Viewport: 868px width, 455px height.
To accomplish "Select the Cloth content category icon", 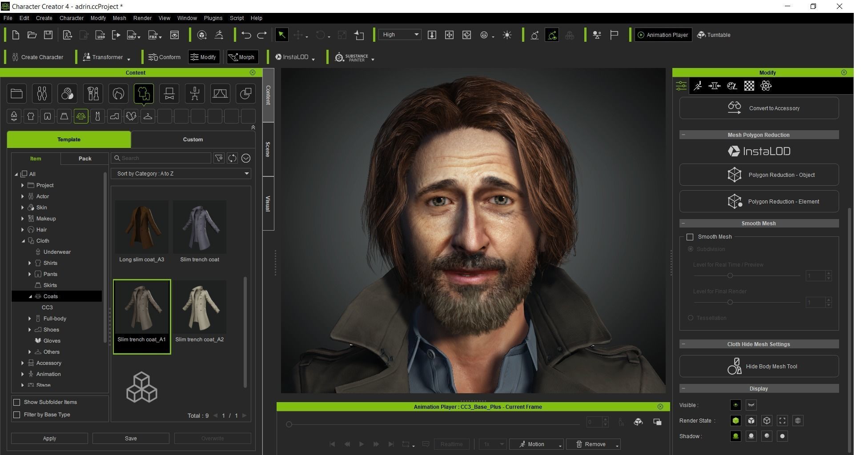I will [x=144, y=93].
